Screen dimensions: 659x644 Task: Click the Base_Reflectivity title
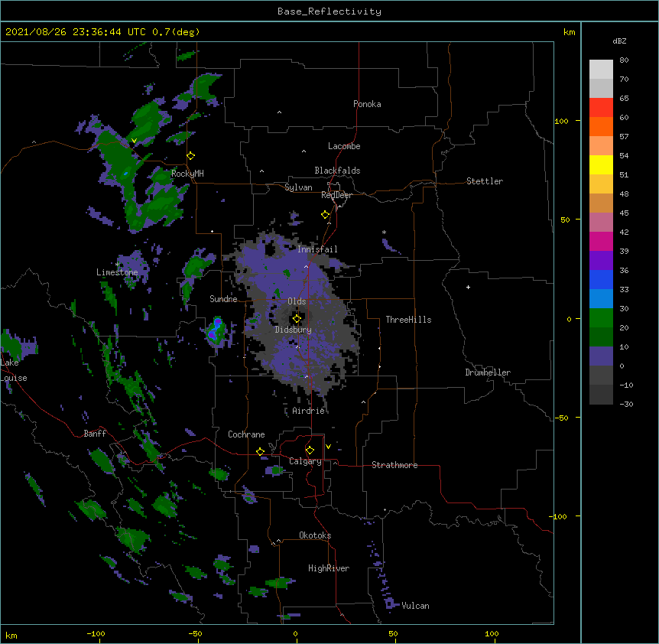(x=329, y=11)
